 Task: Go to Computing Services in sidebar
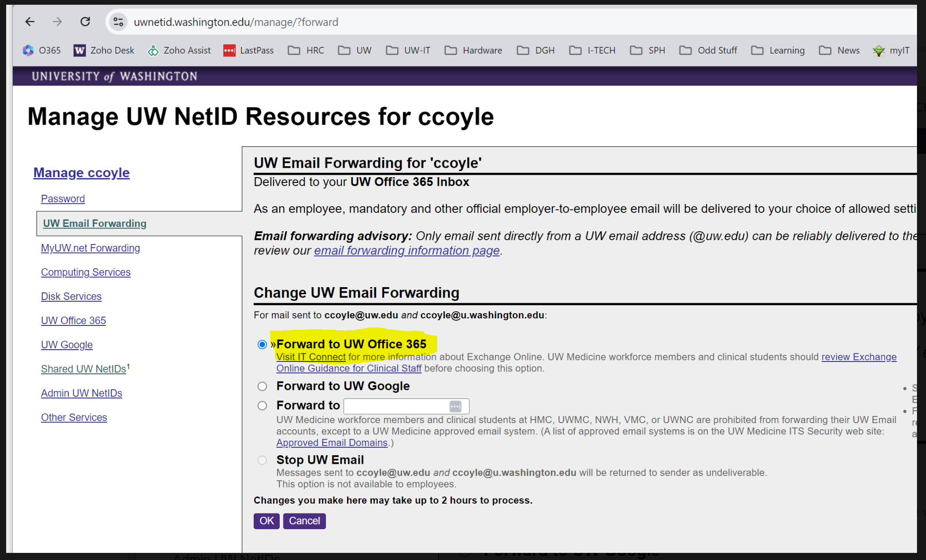(x=85, y=272)
